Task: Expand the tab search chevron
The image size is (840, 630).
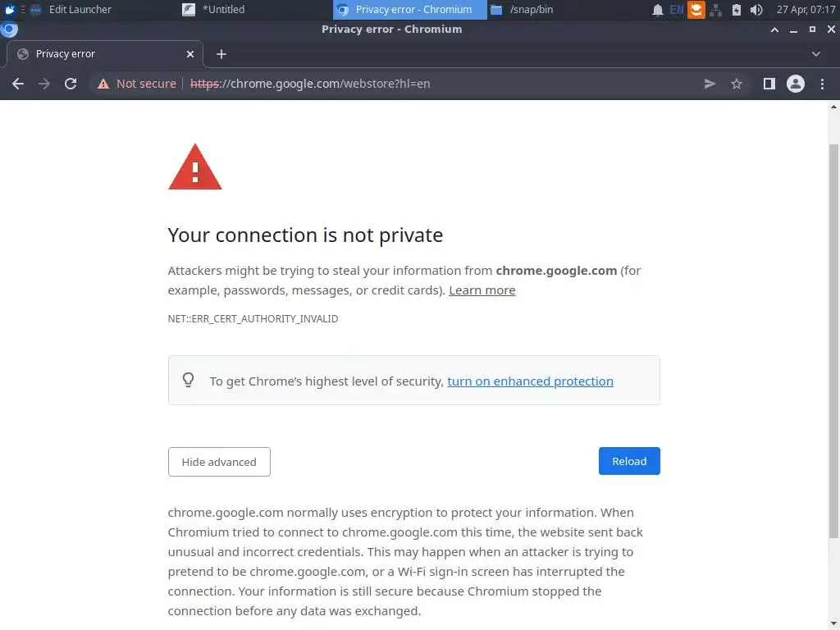Action: point(816,54)
